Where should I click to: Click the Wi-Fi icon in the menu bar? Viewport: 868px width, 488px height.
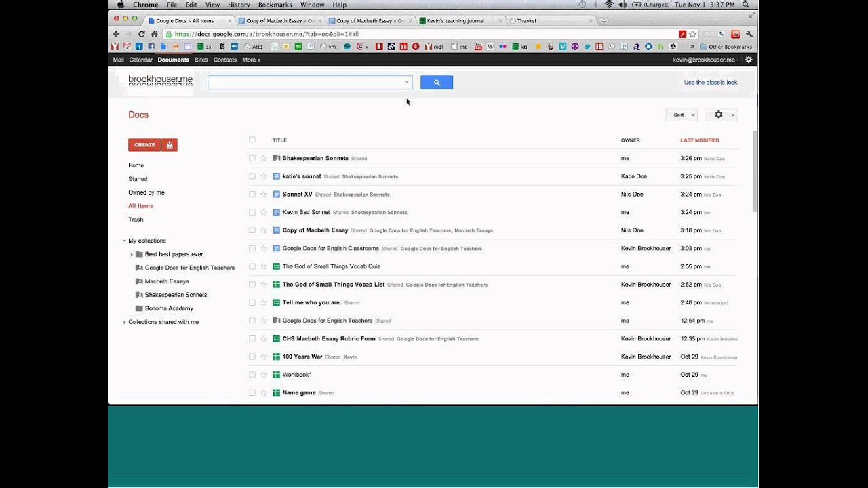coord(609,5)
